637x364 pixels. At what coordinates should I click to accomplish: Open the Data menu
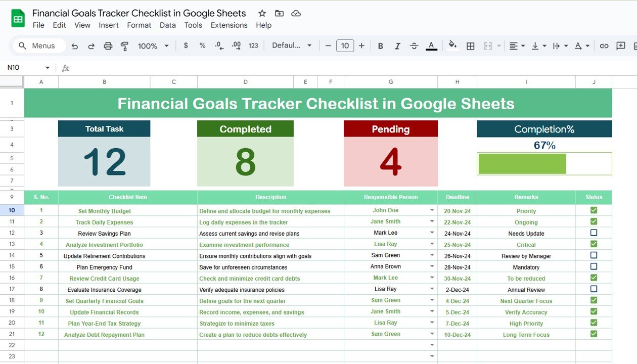pos(168,25)
